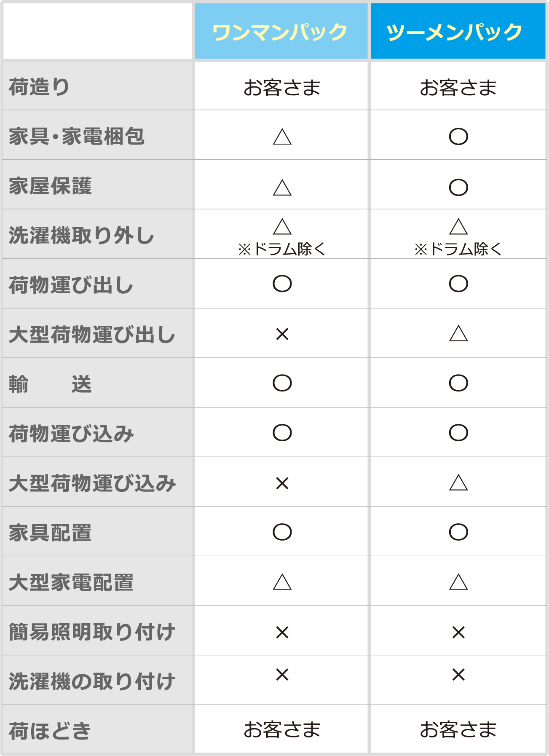
Task: Click the cross icon for 大型荷物運び出し under ワンマンパック
Action: [x=282, y=335]
